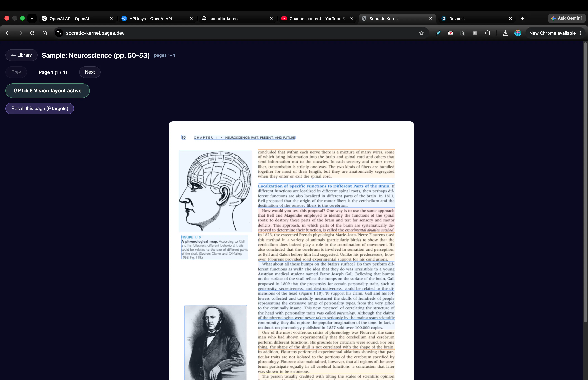This screenshot has width=588, height=380.
Task: Select paragraph 'One of the most vociferous critics'
Action: pyautogui.click(x=326, y=340)
